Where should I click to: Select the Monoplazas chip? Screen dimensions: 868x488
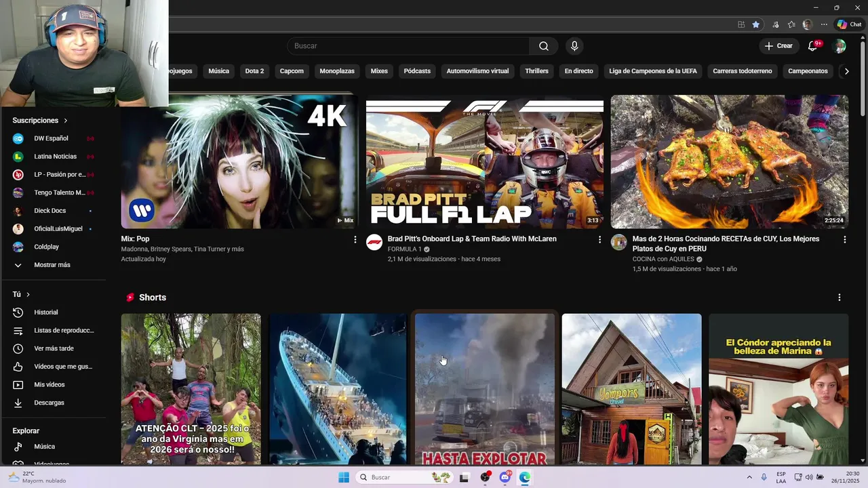tap(337, 70)
